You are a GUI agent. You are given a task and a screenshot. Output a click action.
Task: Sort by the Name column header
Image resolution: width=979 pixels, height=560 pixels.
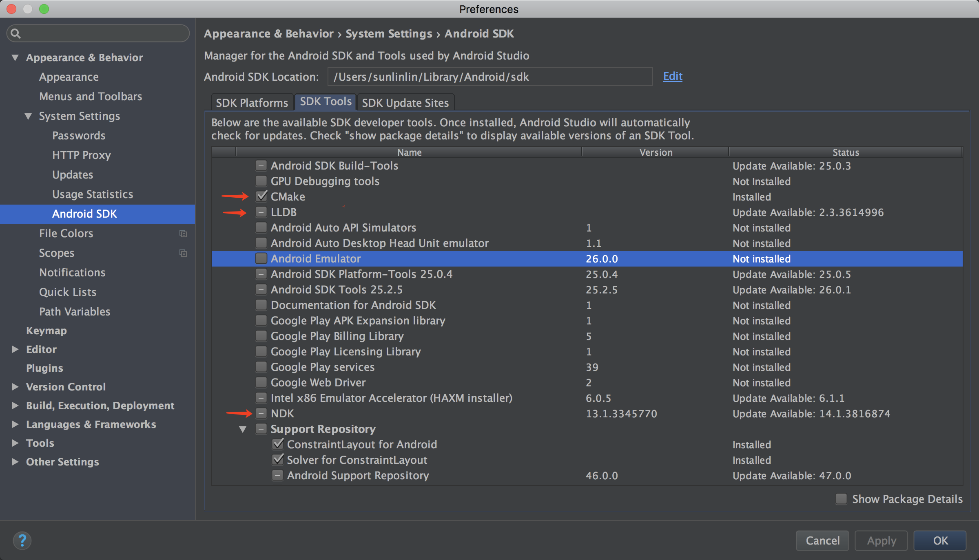click(409, 152)
